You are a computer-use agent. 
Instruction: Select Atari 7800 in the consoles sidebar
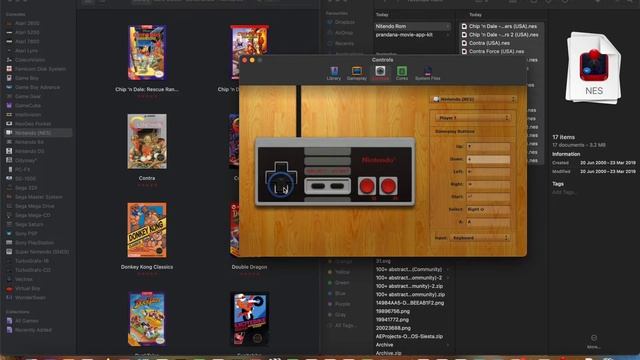pyautogui.click(x=27, y=42)
